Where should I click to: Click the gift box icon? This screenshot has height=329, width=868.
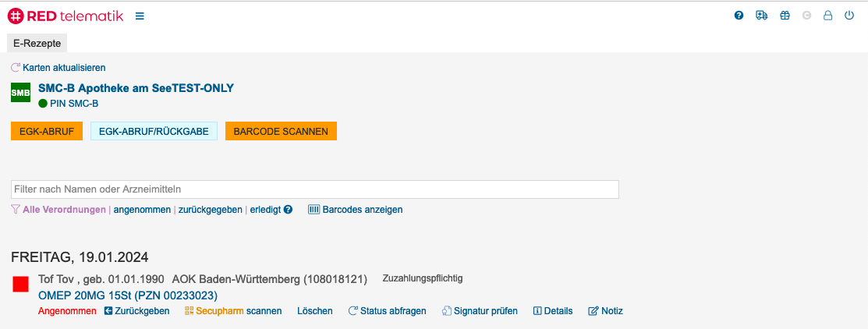tap(783, 16)
